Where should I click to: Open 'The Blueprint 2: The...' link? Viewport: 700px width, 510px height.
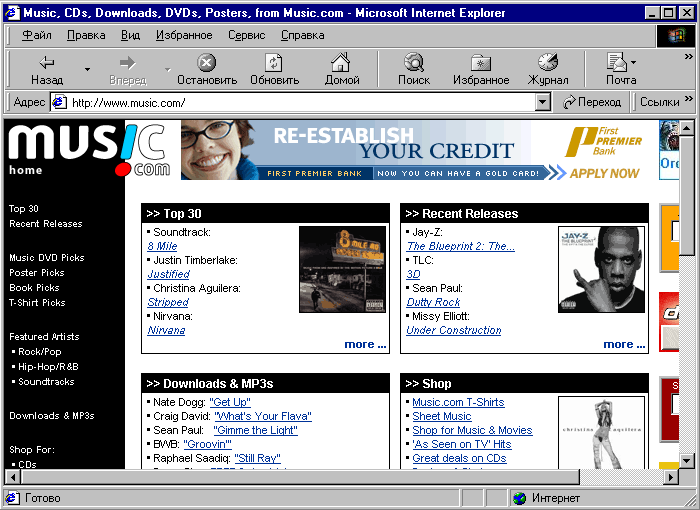[460, 246]
